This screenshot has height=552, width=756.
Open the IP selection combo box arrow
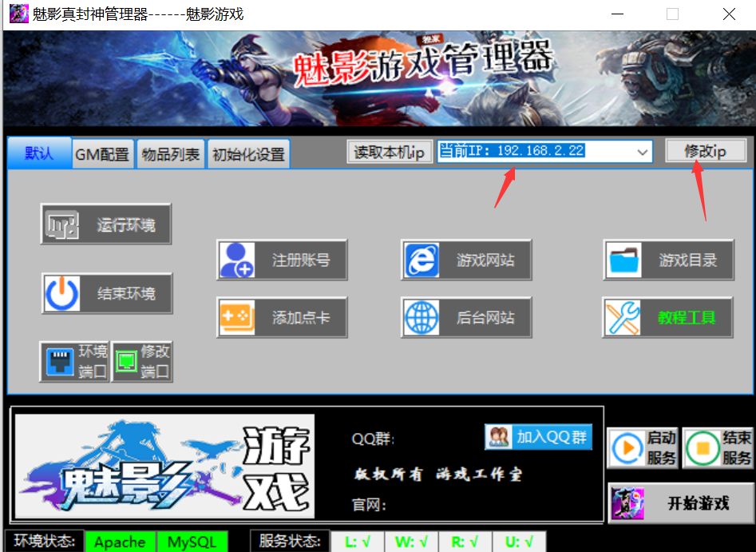pos(640,152)
